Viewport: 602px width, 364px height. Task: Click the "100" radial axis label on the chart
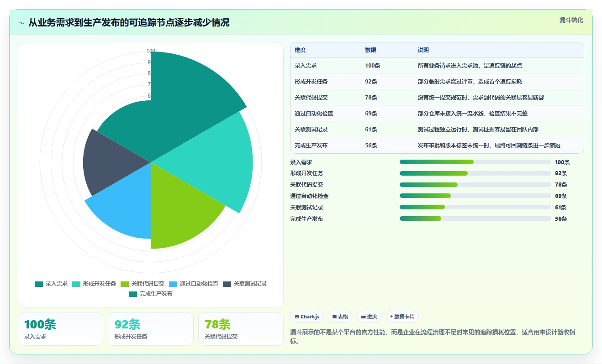coord(151,51)
